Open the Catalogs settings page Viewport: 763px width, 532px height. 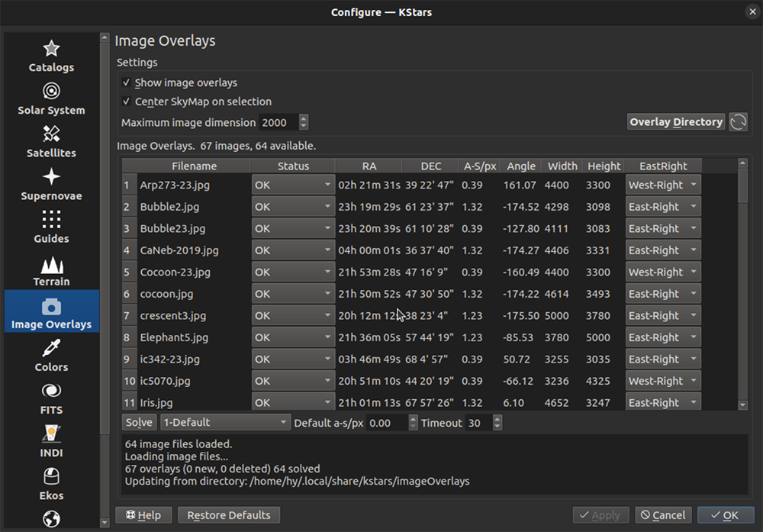51,57
